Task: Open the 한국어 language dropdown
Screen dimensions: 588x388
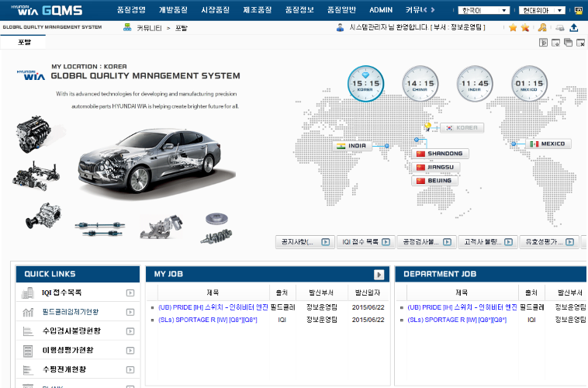Action: point(484,11)
